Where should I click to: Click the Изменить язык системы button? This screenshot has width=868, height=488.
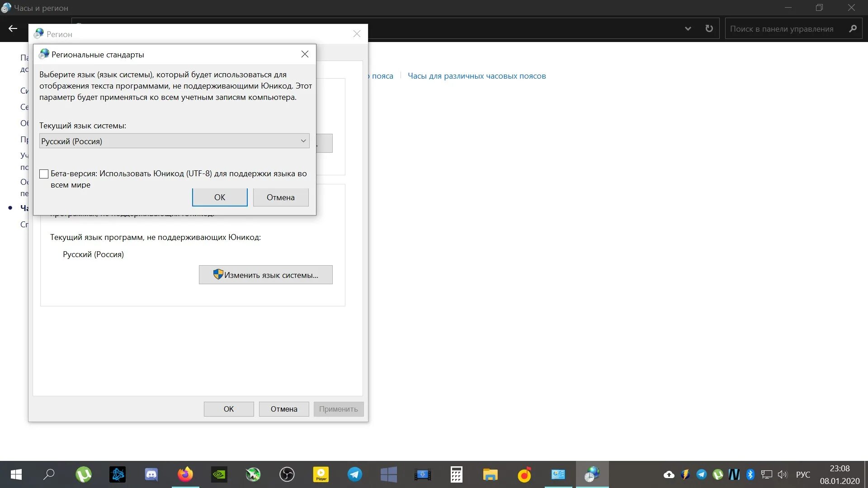(265, 275)
